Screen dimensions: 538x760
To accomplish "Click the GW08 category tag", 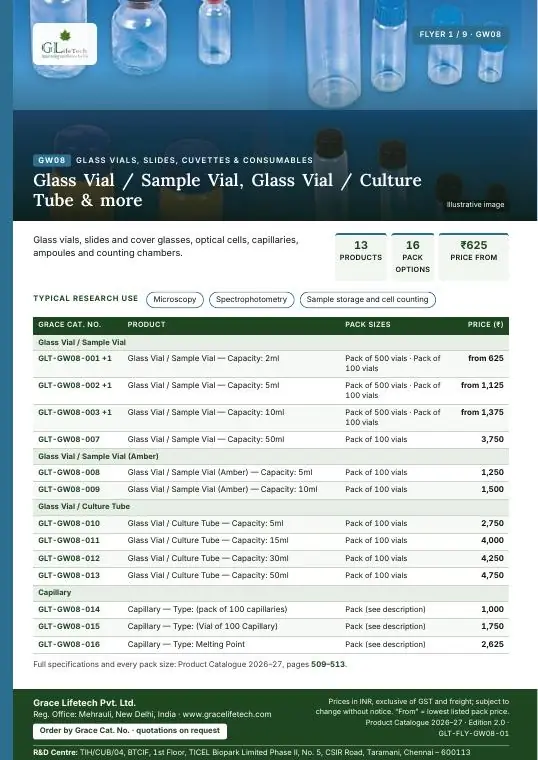I will [52, 160].
